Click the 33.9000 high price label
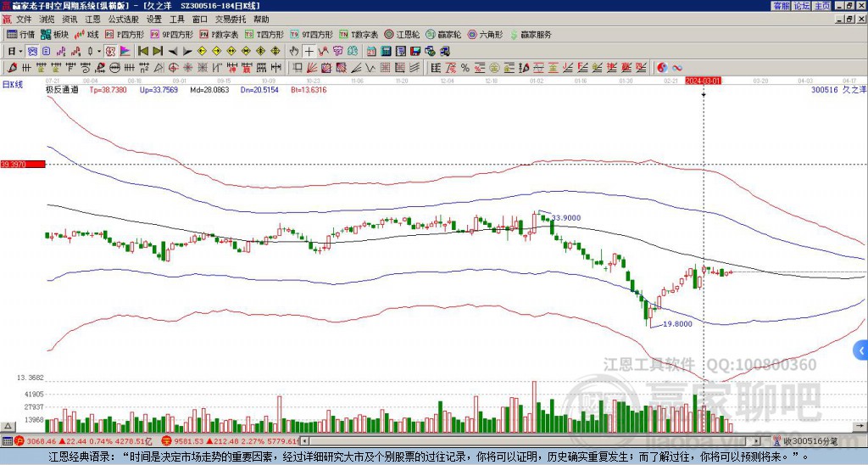This screenshot has width=868, height=465. [566, 218]
